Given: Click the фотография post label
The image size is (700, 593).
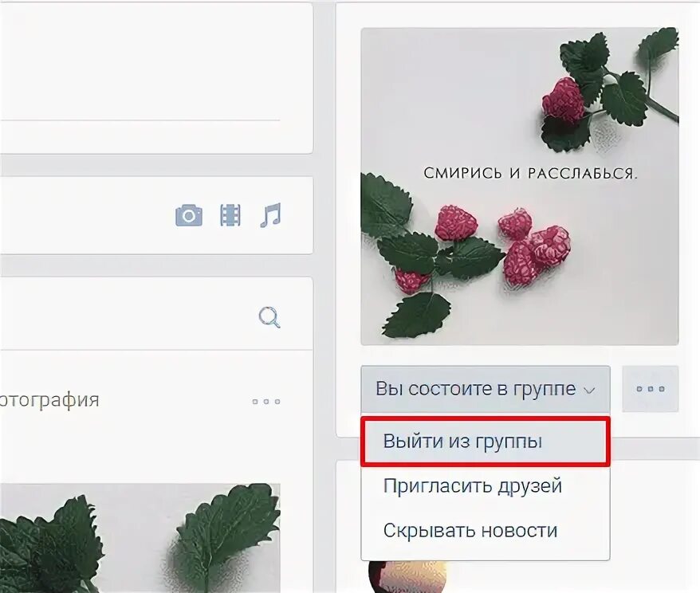Looking at the screenshot, I should tap(49, 400).
